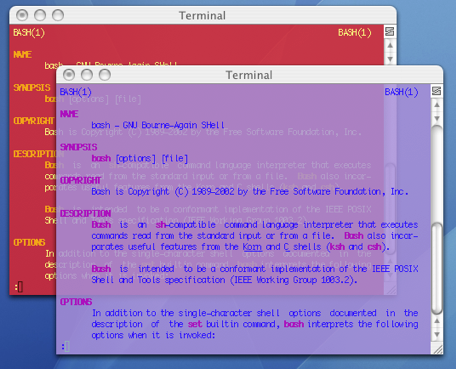Click the bold 'set' word in front window
Viewport: 456px width, 369px height.
(x=195, y=324)
